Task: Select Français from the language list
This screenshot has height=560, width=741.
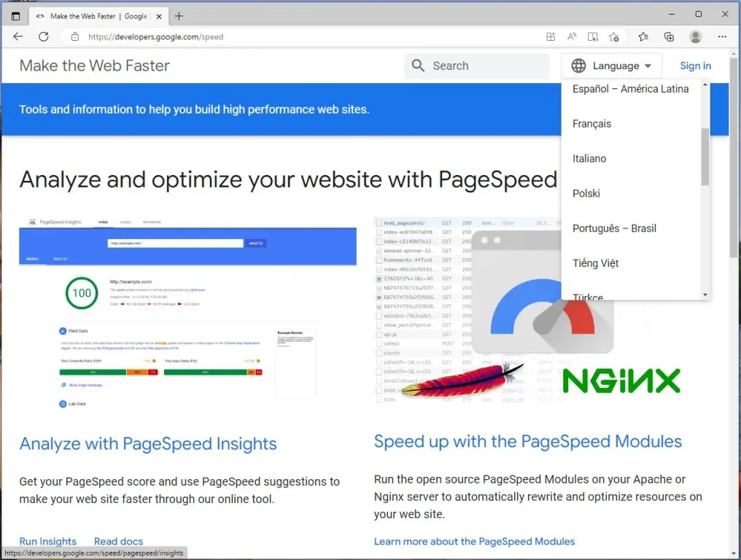Action: click(591, 124)
